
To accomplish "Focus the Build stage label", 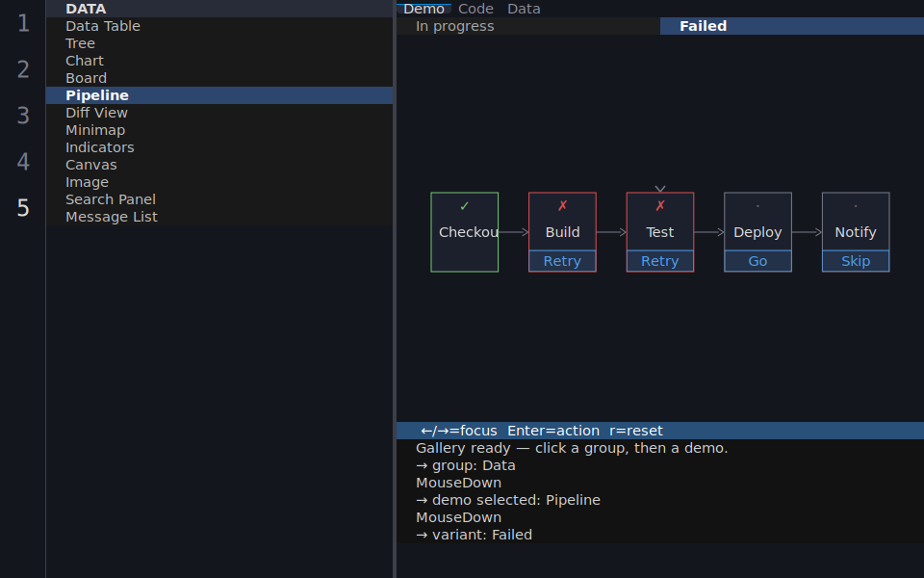I will click(x=562, y=232).
